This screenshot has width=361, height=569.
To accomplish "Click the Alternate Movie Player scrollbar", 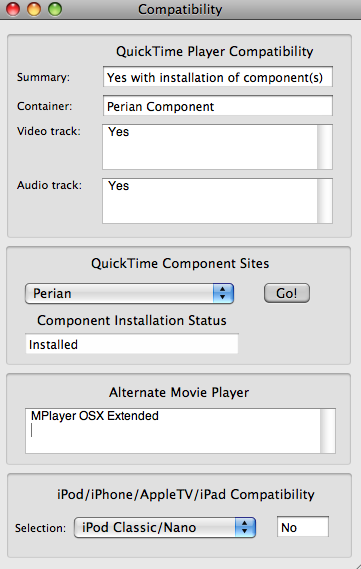I will (328, 431).
